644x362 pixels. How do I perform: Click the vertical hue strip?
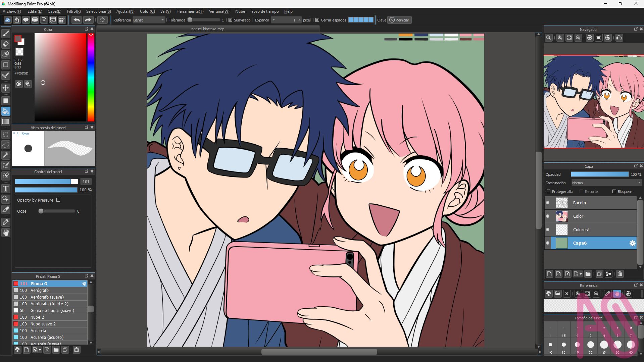tap(91, 77)
